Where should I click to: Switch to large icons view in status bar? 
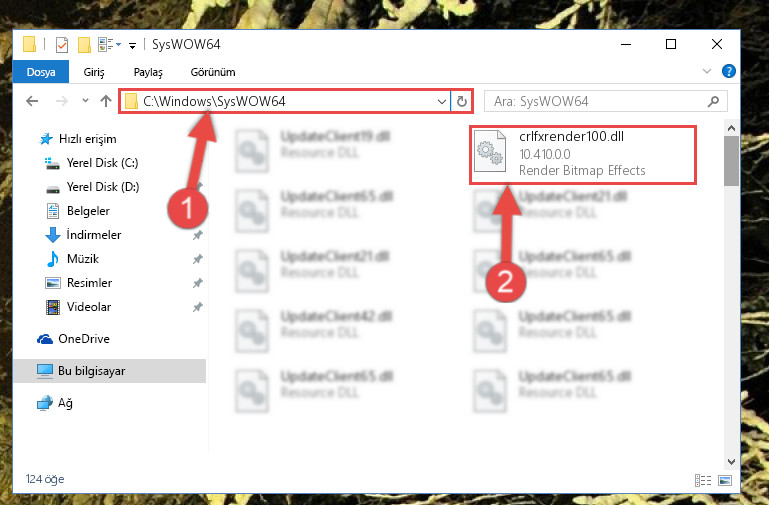point(725,480)
